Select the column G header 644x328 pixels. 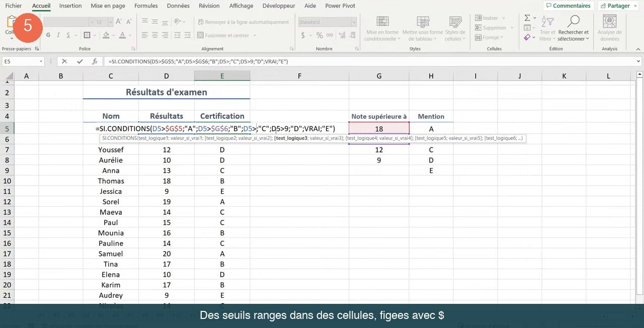(x=379, y=76)
